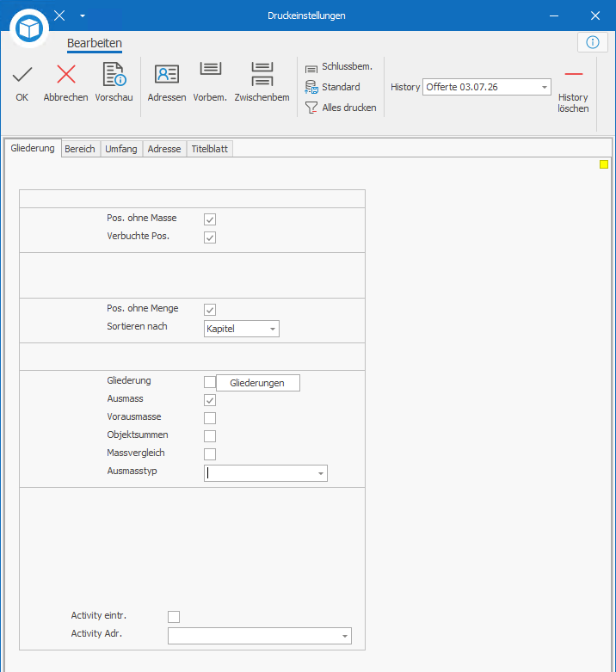Check the Massvergleich checkbox
This screenshot has height=672, width=616.
[x=210, y=453]
